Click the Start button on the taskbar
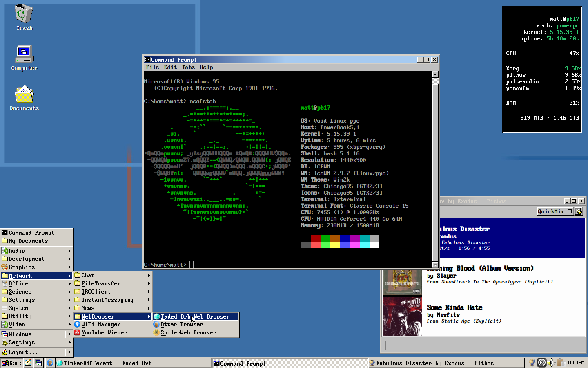 click(12, 363)
